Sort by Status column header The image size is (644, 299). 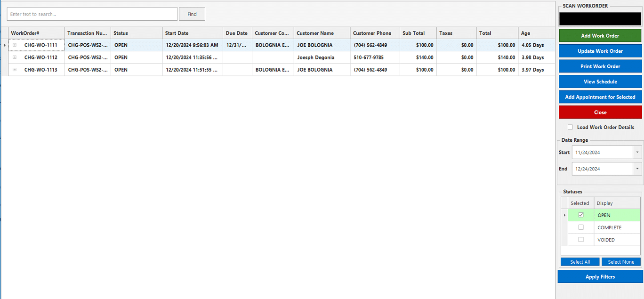coord(137,33)
